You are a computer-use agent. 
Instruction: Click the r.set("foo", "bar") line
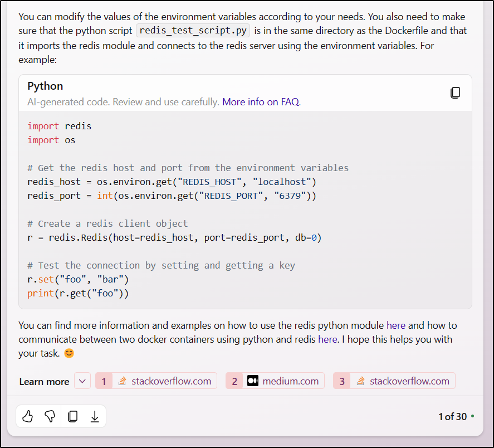(78, 279)
